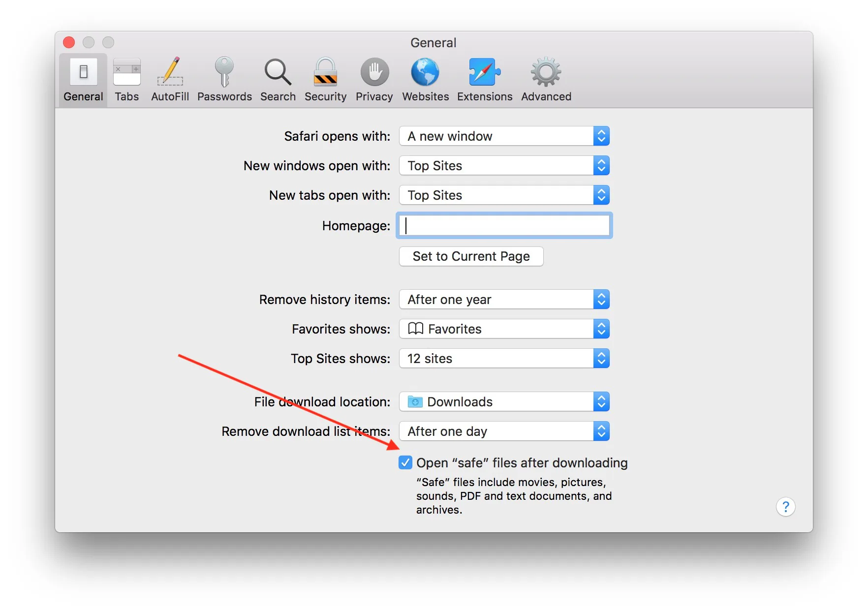
Task: Open the Search magnifying glass pane
Action: [x=278, y=80]
